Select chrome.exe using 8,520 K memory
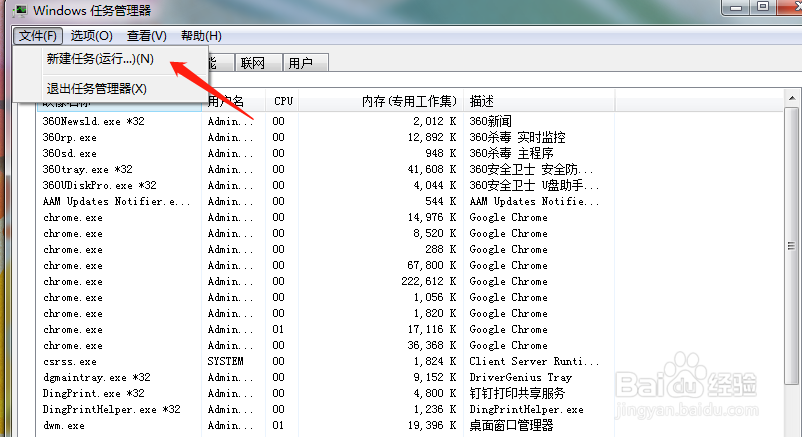Viewport: 802px width, 437px height. pyautogui.click(x=326, y=233)
